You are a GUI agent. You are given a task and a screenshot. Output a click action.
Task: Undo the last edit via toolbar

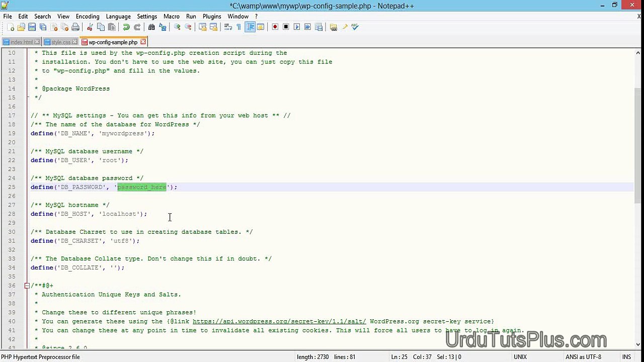126,27
